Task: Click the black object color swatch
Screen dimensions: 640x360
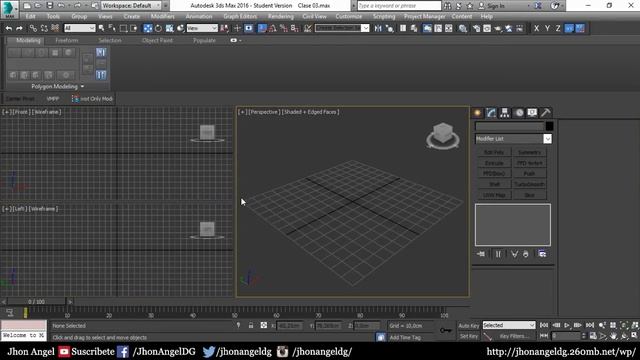Action: point(549,126)
